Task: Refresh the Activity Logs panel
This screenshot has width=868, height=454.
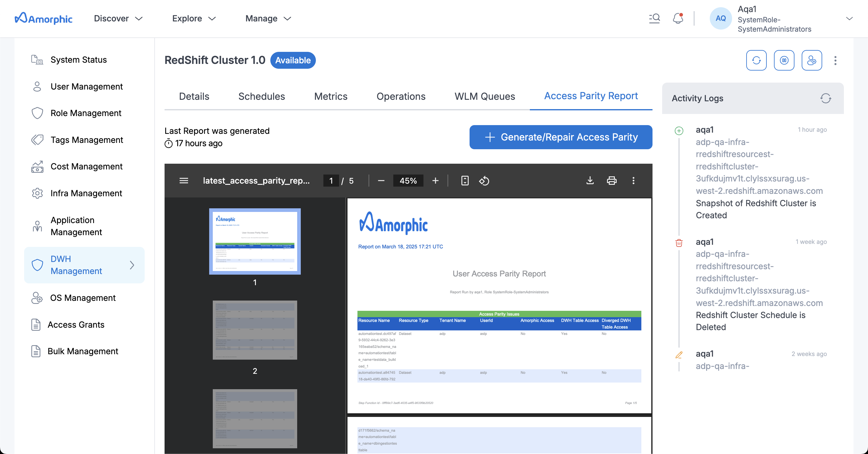Action: [826, 98]
